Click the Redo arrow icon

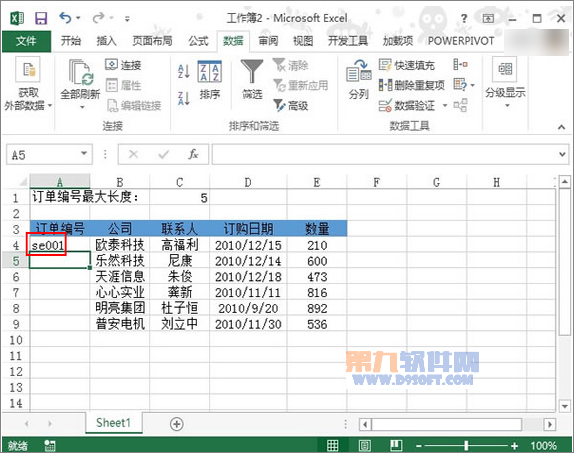coord(98,17)
